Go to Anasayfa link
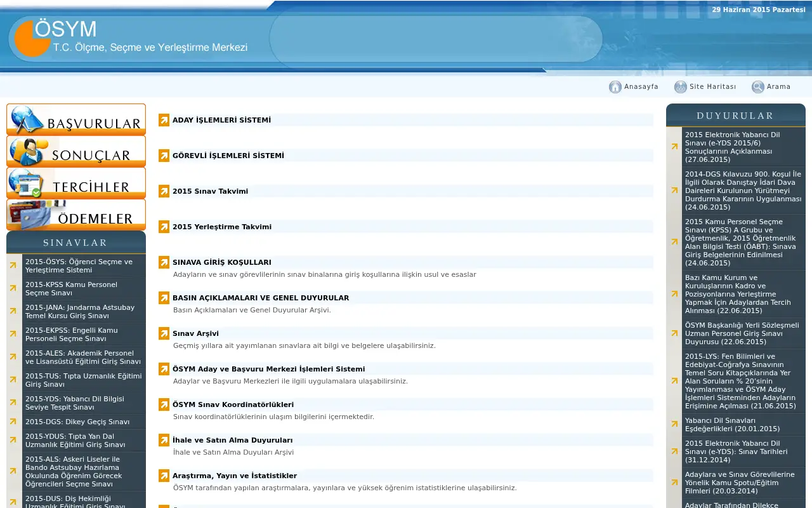 pos(641,87)
